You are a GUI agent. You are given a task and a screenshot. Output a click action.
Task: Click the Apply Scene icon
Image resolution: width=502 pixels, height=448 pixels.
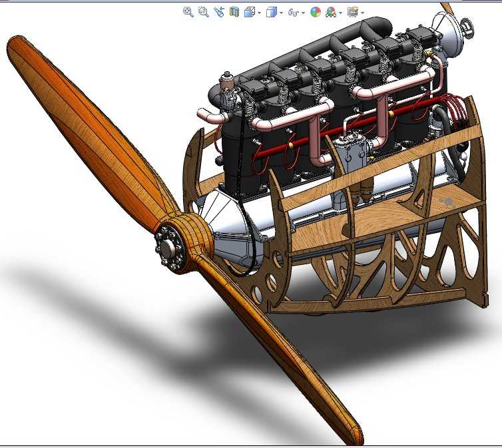(x=331, y=12)
